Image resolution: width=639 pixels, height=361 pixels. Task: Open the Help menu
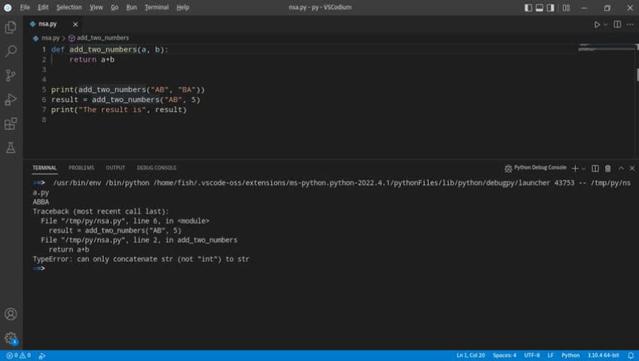coord(183,7)
